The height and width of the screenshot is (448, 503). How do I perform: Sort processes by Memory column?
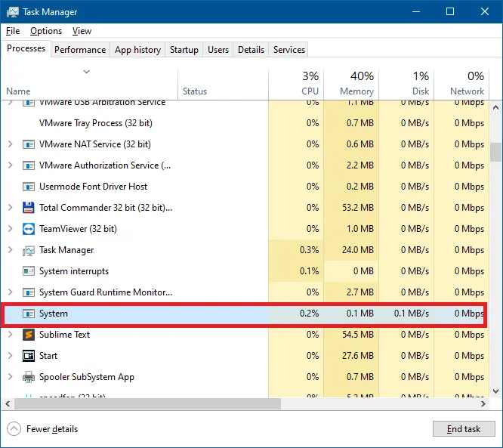(351, 84)
